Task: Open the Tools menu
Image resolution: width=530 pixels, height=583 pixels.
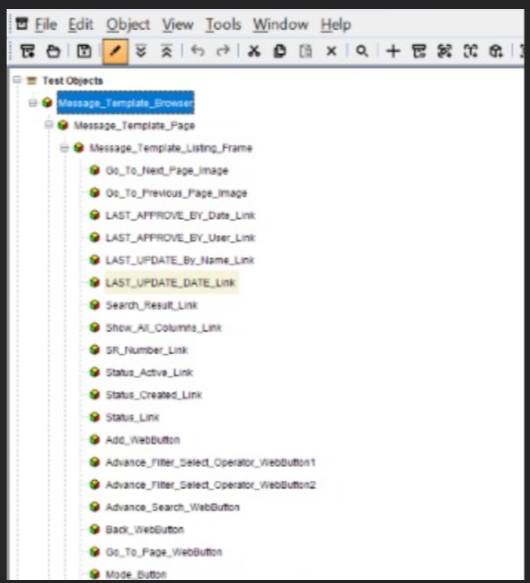Action: pyautogui.click(x=223, y=25)
